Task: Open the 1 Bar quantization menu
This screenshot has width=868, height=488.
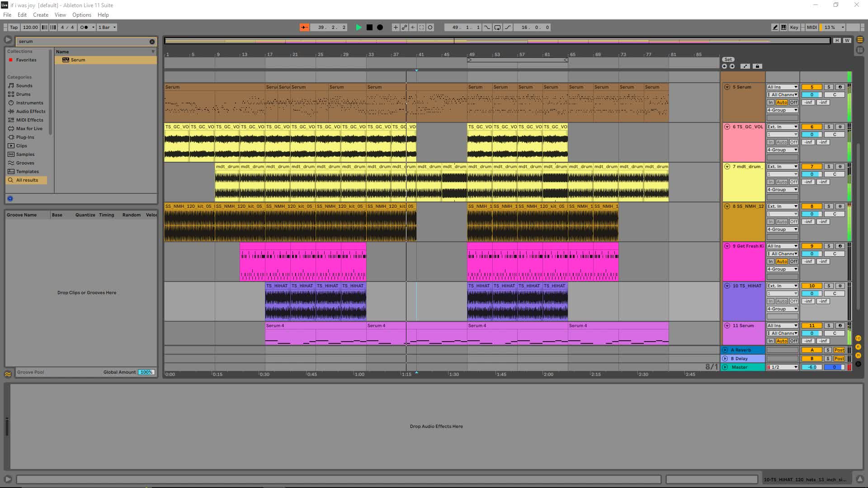Action: (x=107, y=27)
